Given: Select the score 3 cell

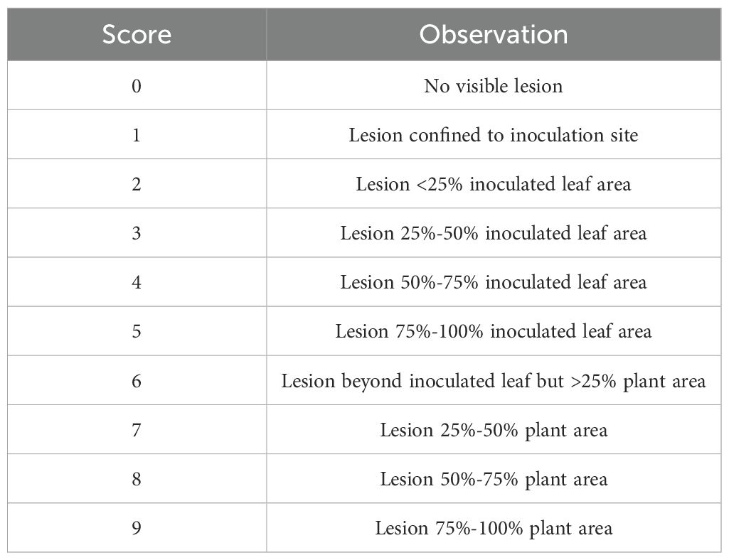Looking at the screenshot, I should (137, 233).
